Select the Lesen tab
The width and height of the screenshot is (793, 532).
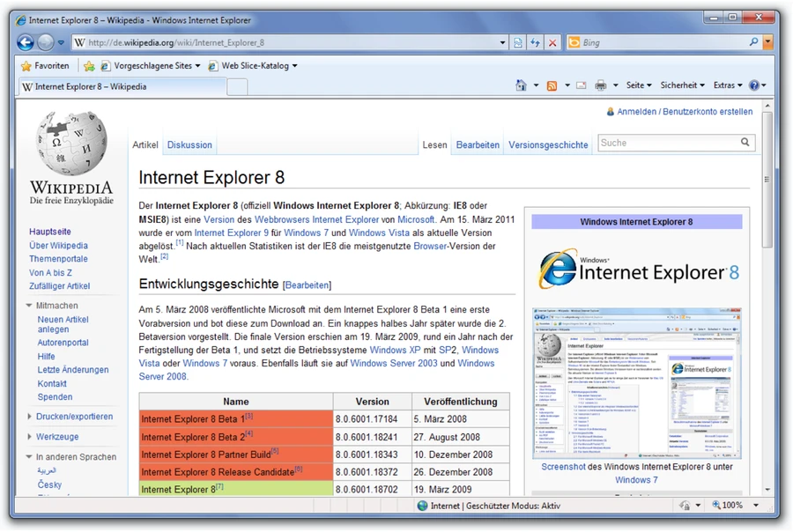click(x=434, y=145)
